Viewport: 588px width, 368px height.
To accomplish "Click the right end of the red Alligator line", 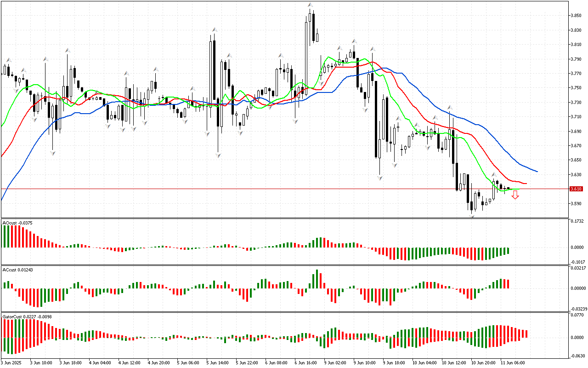I will 526,184.
